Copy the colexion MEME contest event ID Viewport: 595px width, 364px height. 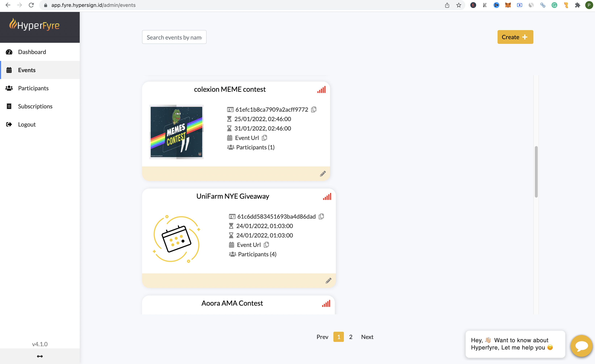(314, 109)
